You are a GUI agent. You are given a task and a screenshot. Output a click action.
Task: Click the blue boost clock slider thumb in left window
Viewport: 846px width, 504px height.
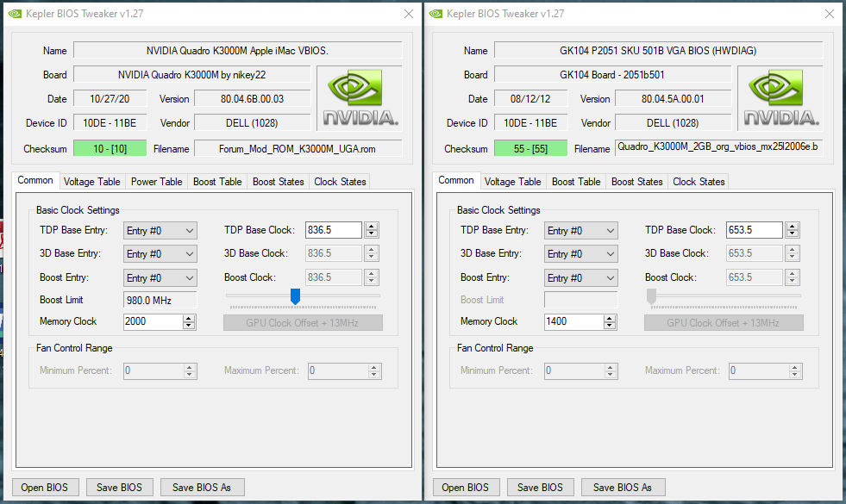(x=295, y=296)
